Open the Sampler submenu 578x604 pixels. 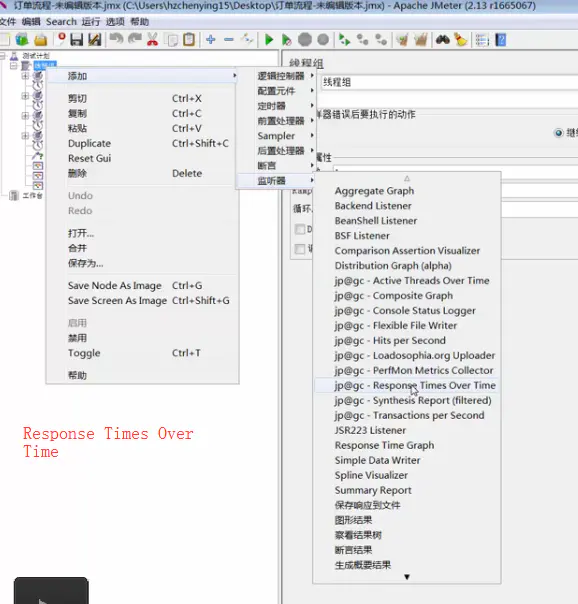(x=275, y=136)
